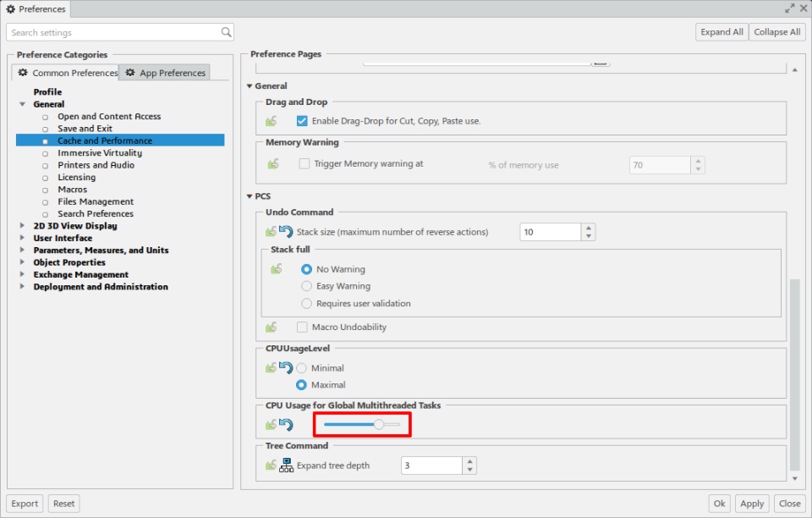Increase Stack size with up arrow
812x518 pixels.
(x=589, y=228)
